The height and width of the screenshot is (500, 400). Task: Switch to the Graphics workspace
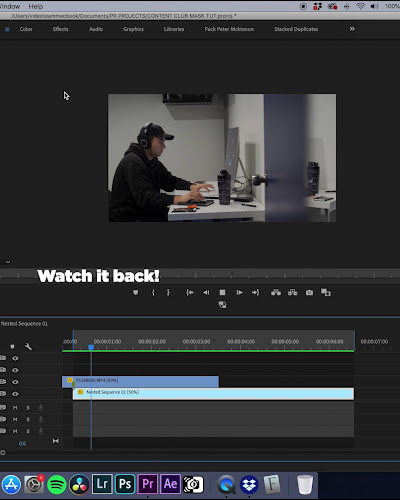click(133, 29)
